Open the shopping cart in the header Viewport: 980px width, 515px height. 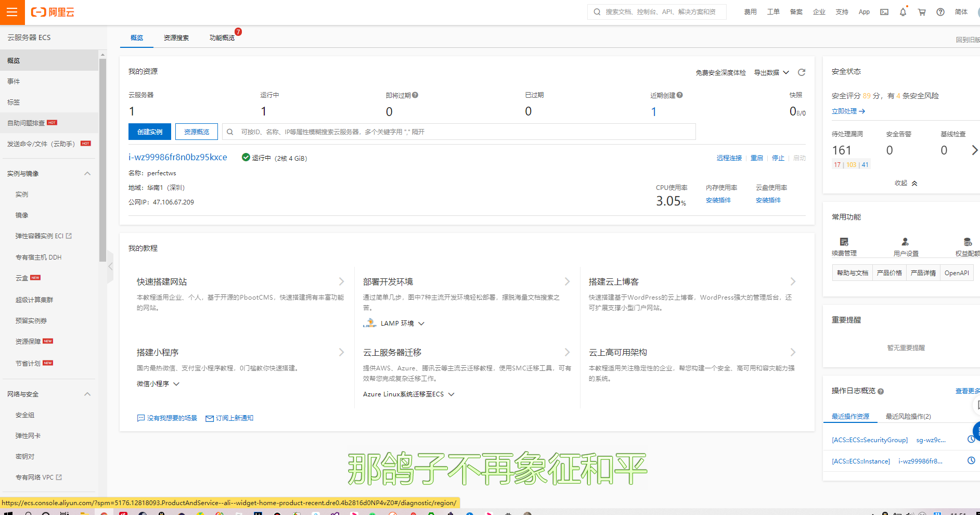[x=921, y=11]
